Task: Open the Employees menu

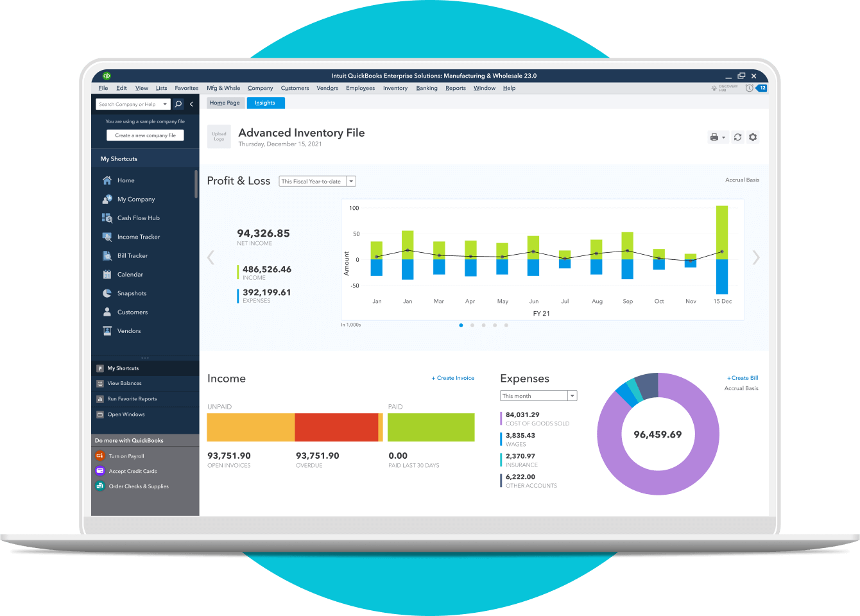Action: tap(360, 88)
